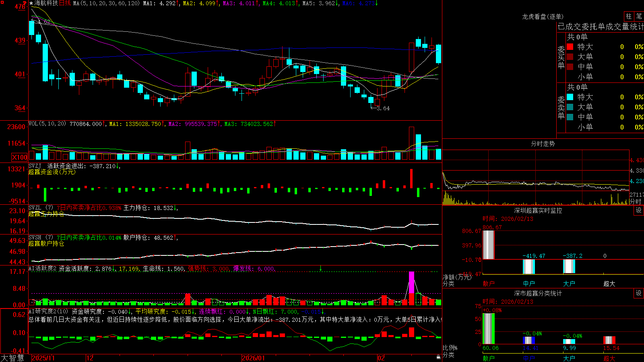The height and width of the screenshot is (362, 644).
Task: Click VOL(5,10,20) indicator label
Action: coord(47,124)
